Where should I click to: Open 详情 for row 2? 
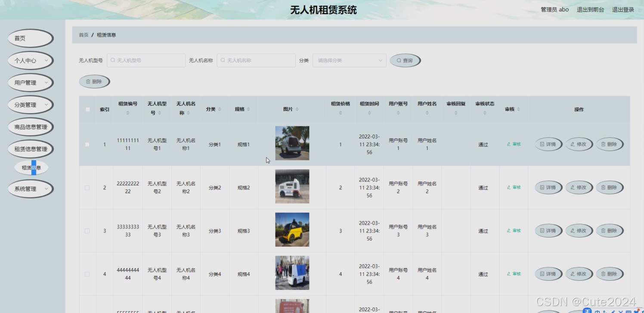click(x=548, y=188)
